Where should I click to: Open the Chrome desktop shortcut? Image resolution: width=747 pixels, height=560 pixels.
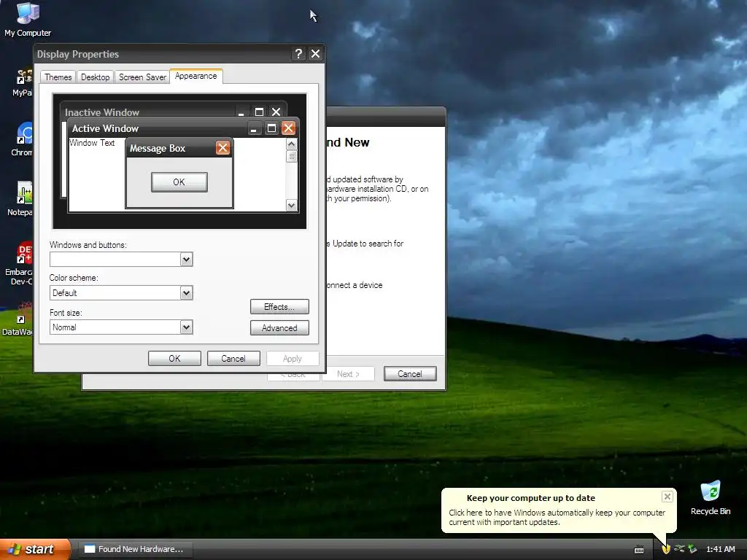23,139
